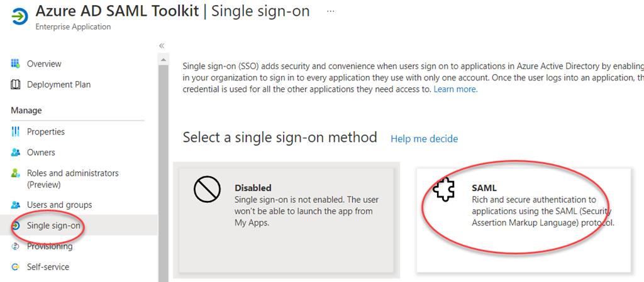
Task: Click the Self-service icon
Action: point(16,267)
